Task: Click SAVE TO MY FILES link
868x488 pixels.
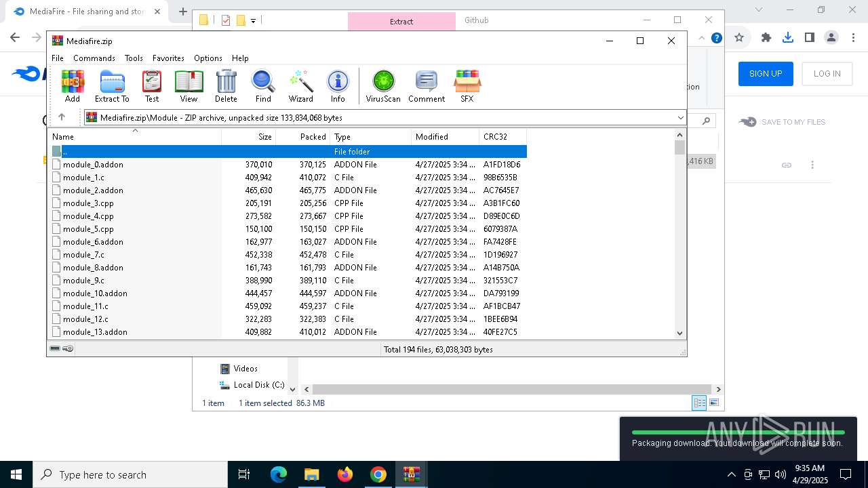Action: (x=783, y=122)
